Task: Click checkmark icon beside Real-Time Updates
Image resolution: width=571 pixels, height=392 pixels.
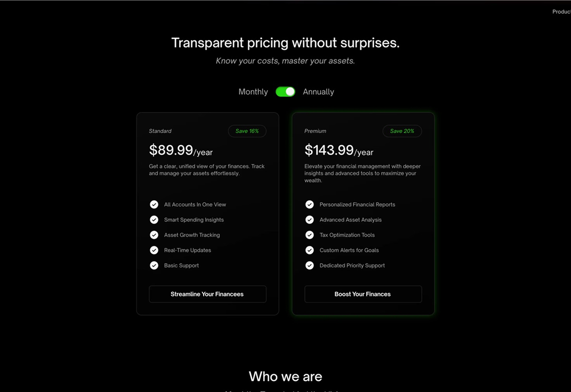Action: pos(154,250)
